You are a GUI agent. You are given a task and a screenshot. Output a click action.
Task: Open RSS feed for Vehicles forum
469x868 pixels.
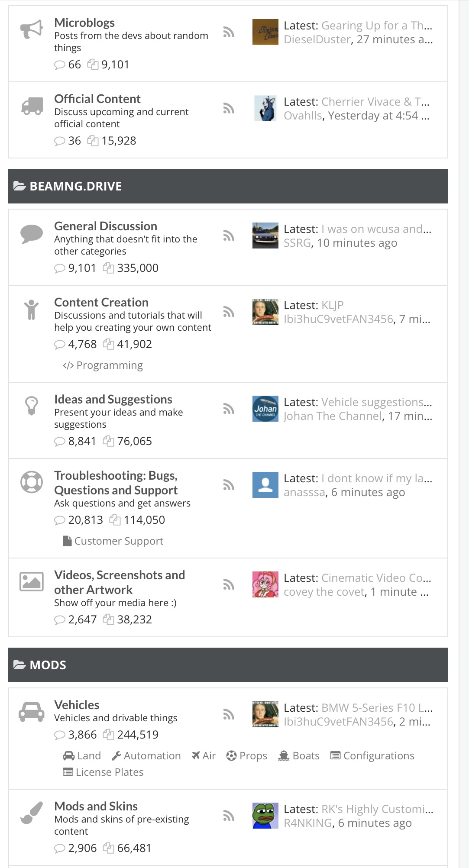pyautogui.click(x=229, y=714)
